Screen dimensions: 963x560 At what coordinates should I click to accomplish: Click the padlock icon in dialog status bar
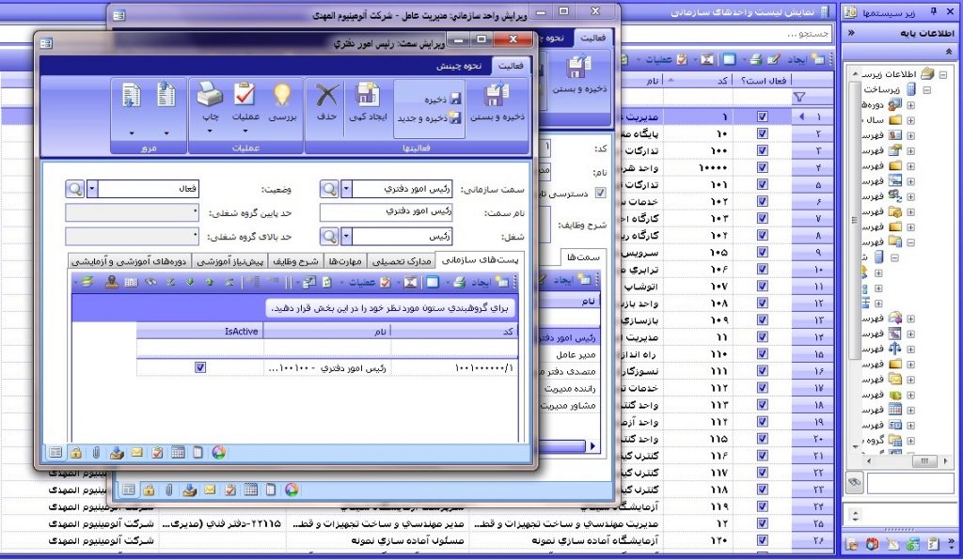pyautogui.click(x=76, y=453)
